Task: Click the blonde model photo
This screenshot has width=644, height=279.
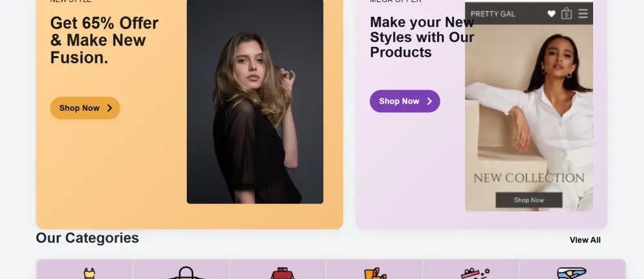Action: [255, 102]
